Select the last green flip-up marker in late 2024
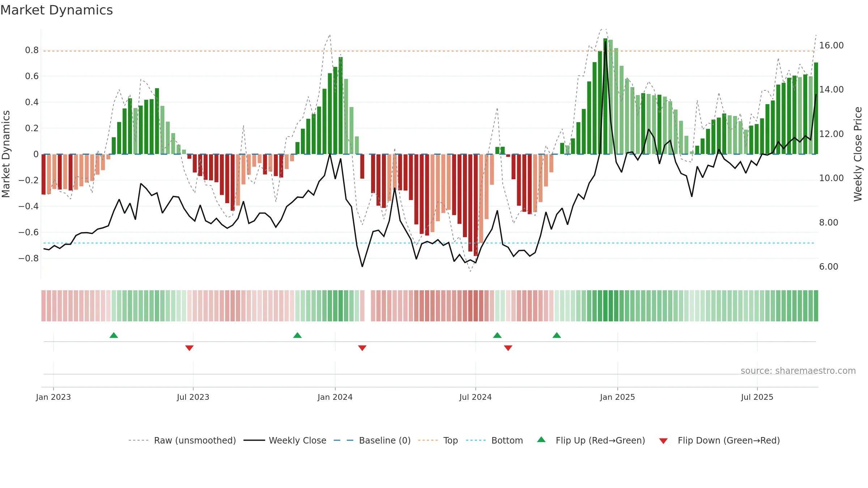The width and height of the screenshot is (868, 488). click(557, 335)
